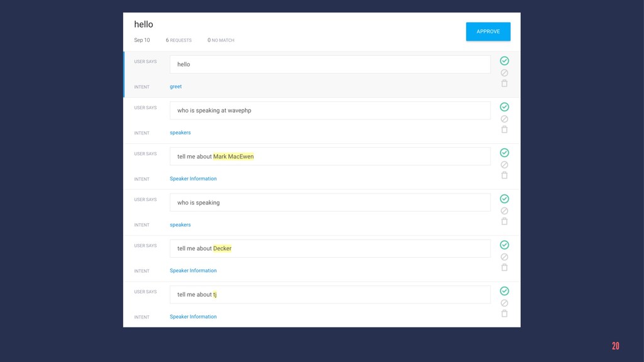Image resolution: width=644 pixels, height=362 pixels.
Task: Open 'Speaker Information' intent under Decker row
Action: (193, 270)
